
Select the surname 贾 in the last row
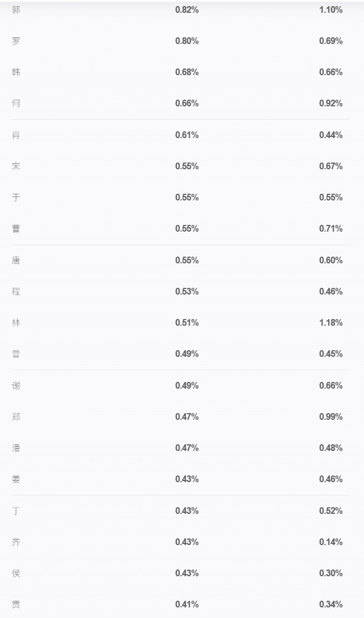point(16,605)
